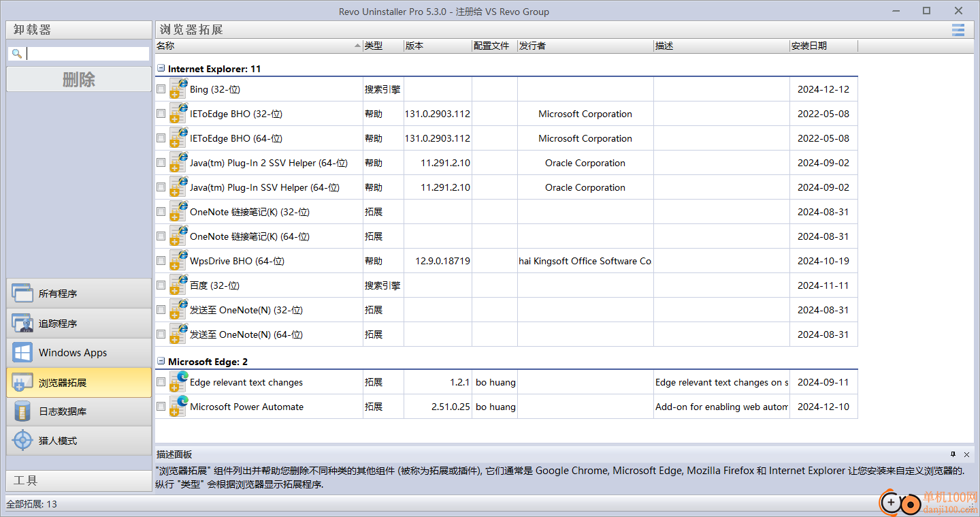Click the 删除 button
Image resolution: width=980 pixels, height=517 pixels.
pyautogui.click(x=79, y=79)
